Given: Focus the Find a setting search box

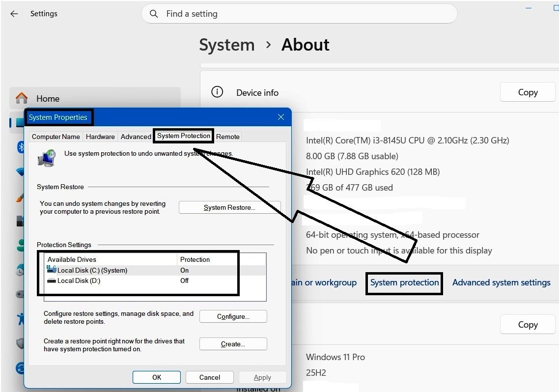Looking at the screenshot, I should coord(300,14).
